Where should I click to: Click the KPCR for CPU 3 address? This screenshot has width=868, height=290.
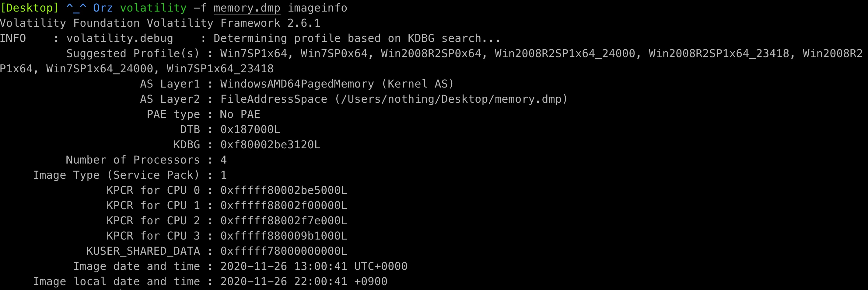[x=284, y=236]
